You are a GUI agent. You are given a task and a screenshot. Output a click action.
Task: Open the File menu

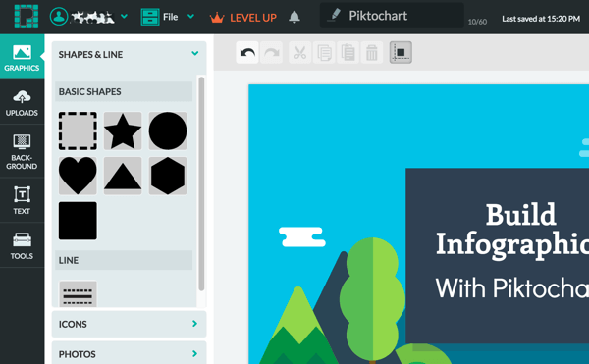click(x=160, y=17)
